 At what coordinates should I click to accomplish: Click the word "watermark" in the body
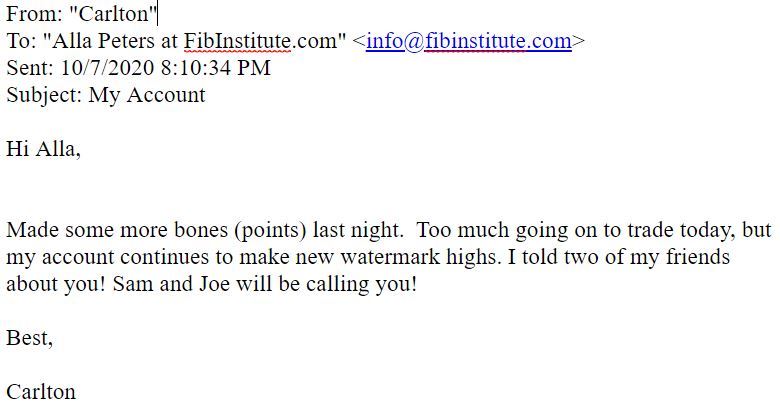pyautogui.click(x=390, y=257)
